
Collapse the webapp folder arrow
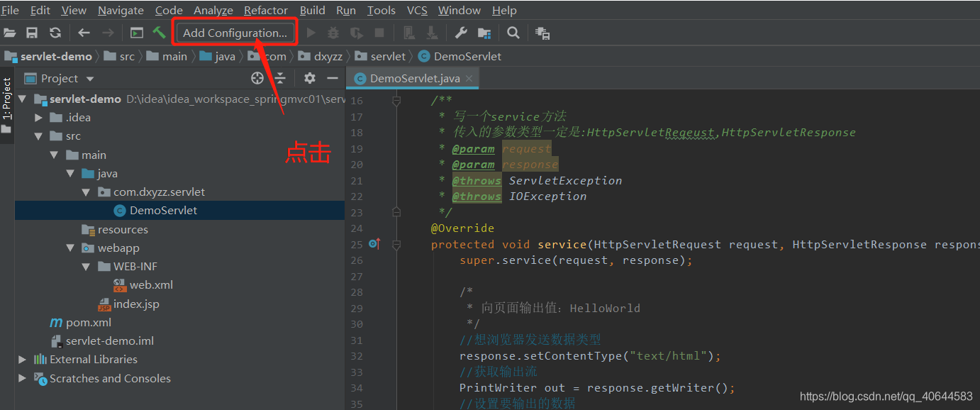click(70, 248)
